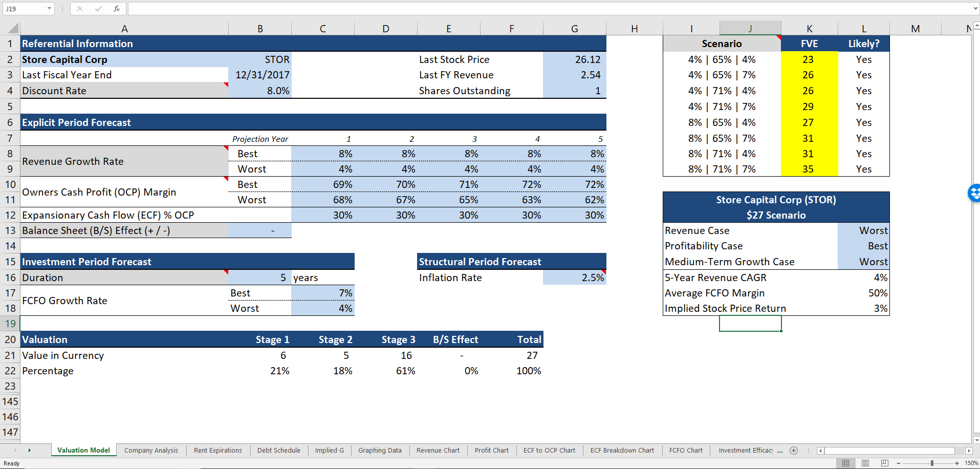Click the Discount Rate 8.0% cell
The image size is (980, 469).
[x=260, y=91]
